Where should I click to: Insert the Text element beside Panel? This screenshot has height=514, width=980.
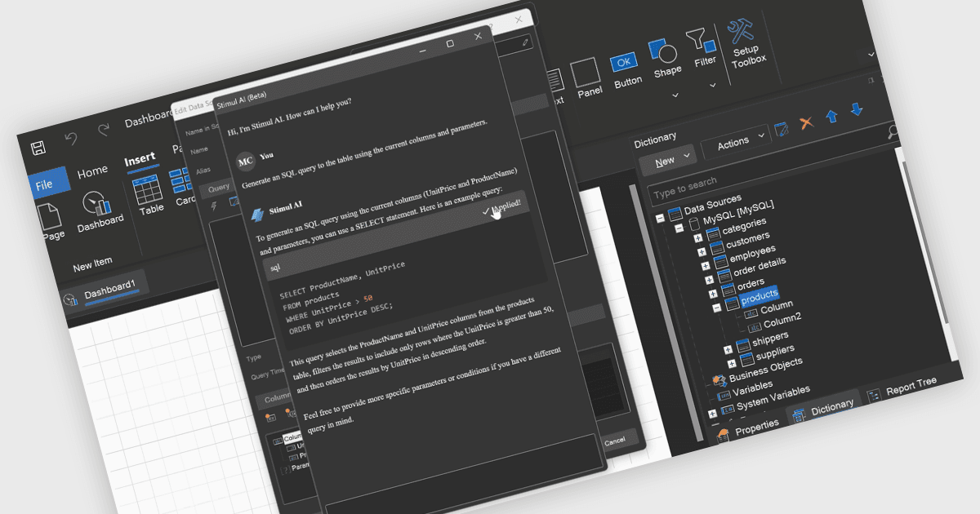point(555,86)
